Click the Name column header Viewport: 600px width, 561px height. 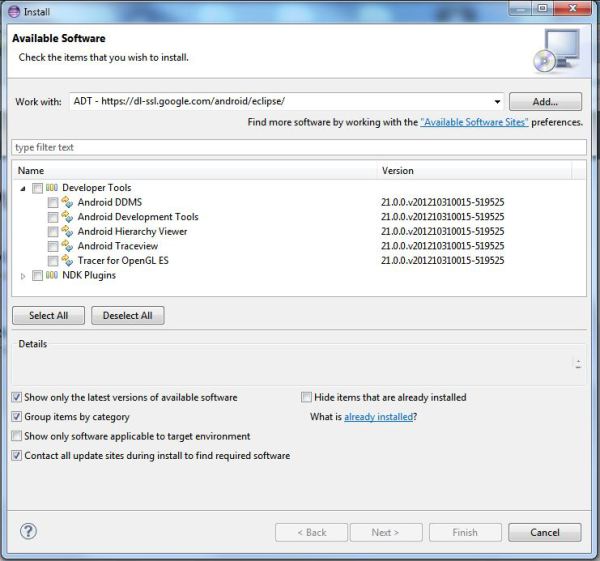click(195, 171)
